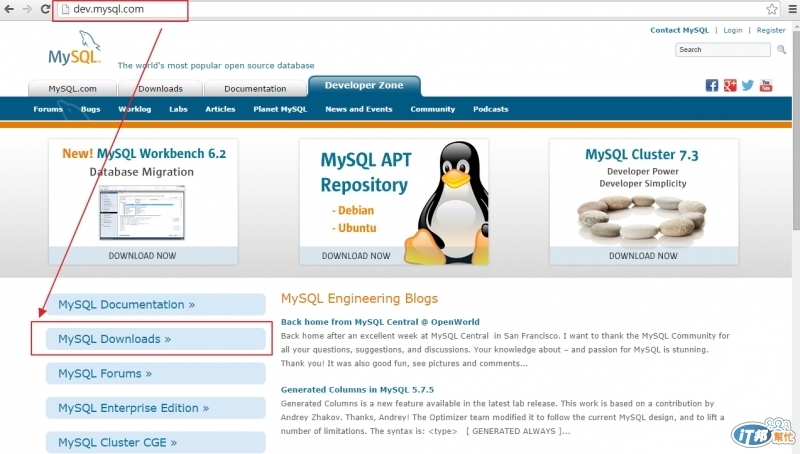Open Planet MySQL navbar item
The height and width of the screenshot is (454, 800).
click(280, 109)
